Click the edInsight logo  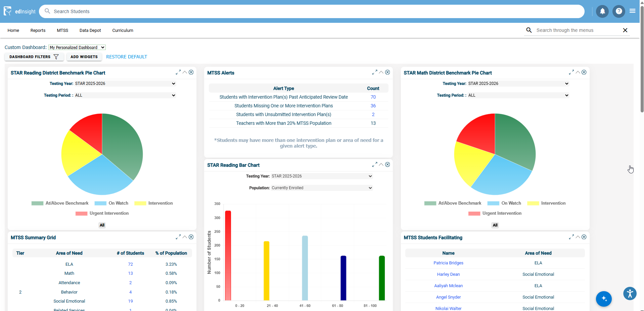[19, 11]
